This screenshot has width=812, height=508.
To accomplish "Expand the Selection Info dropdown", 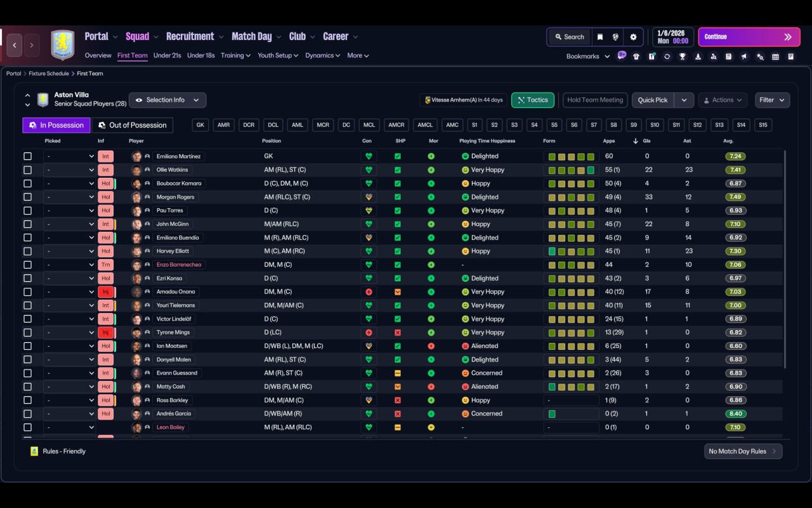I will [x=167, y=100].
